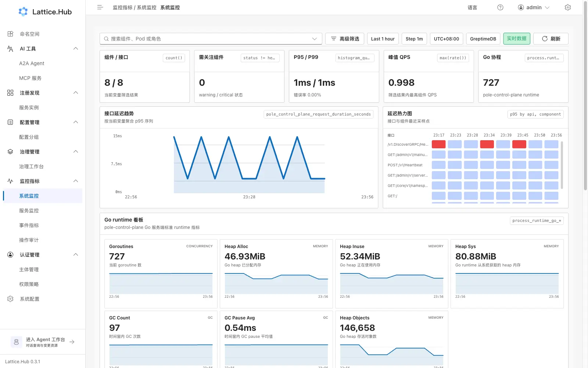
Task: Click the heatmap panel vertical scrollbar
Action: (562, 165)
